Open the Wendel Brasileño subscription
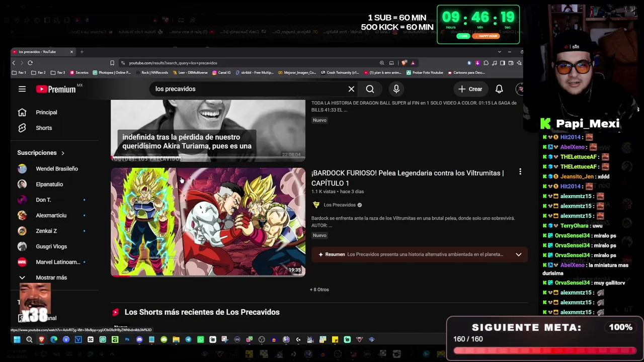 click(56, 168)
